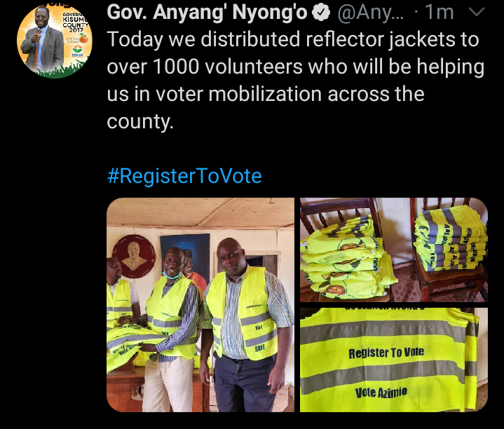This screenshot has height=429, width=504.
Task: Open the Gov. Anyang' Nyong'o display name
Action: (207, 13)
